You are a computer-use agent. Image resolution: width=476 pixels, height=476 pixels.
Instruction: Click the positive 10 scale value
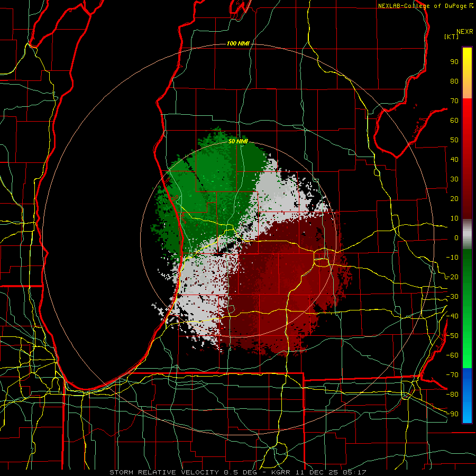(454, 218)
